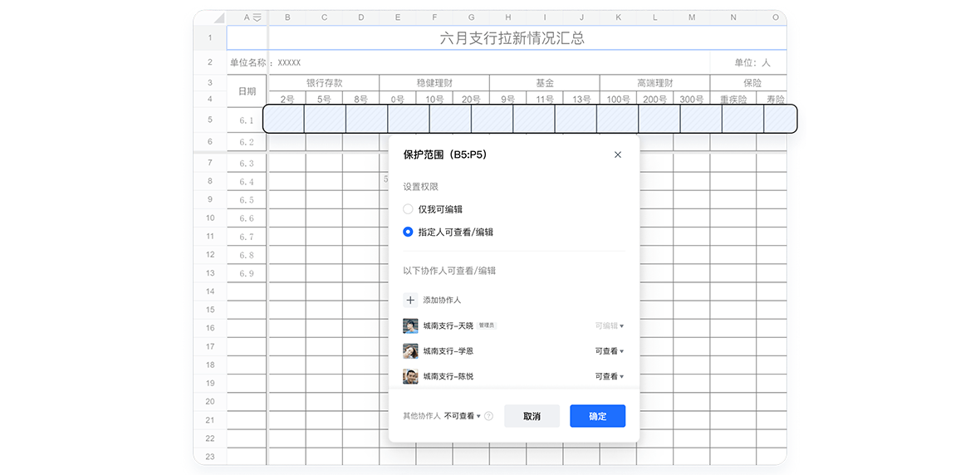Close the 保护范围 dialog with the X
980x475 pixels.
point(617,154)
